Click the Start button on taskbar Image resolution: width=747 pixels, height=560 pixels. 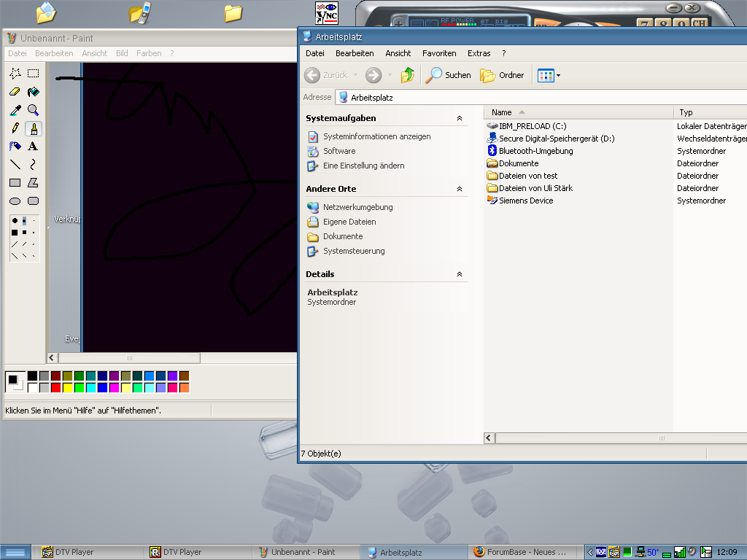pyautogui.click(x=15, y=553)
